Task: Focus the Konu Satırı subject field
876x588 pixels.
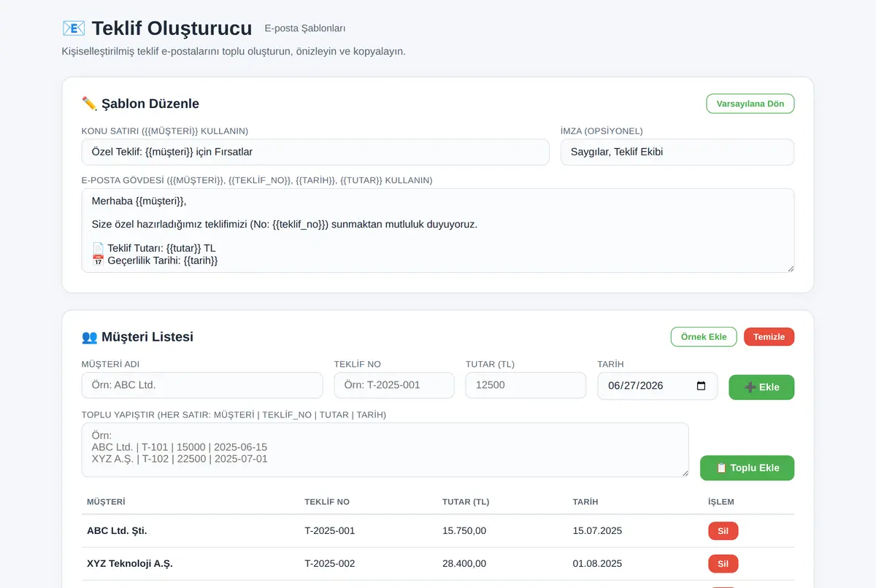Action: (315, 152)
